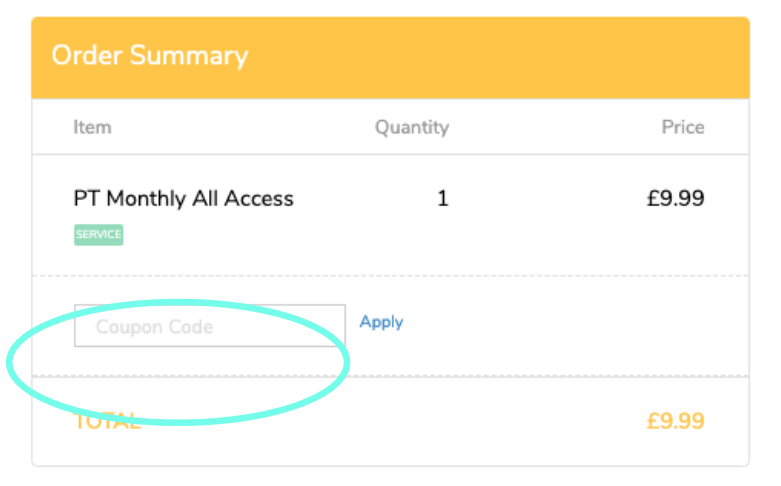Click the Coupon Code input field
Viewport: 781px width, 486px height.
point(209,326)
